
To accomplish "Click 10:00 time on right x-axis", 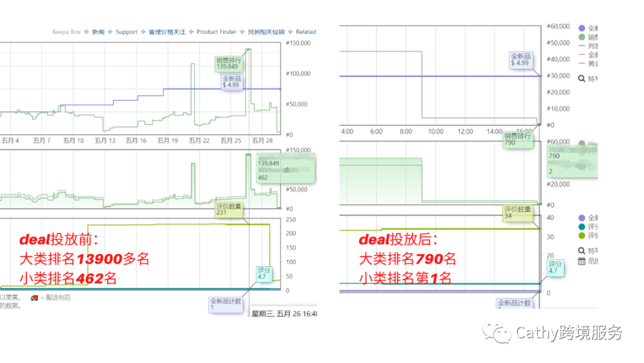I will coord(435,131).
